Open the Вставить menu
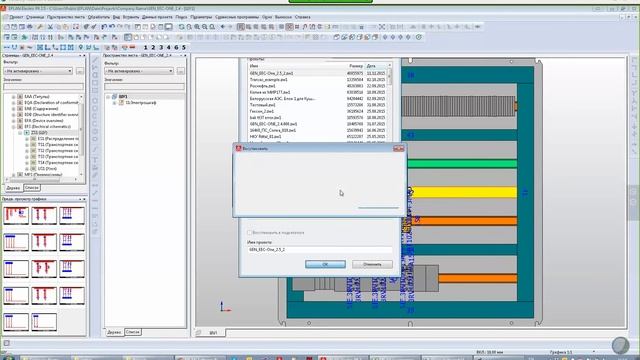The width and height of the screenshot is (640, 360). pos(131,17)
